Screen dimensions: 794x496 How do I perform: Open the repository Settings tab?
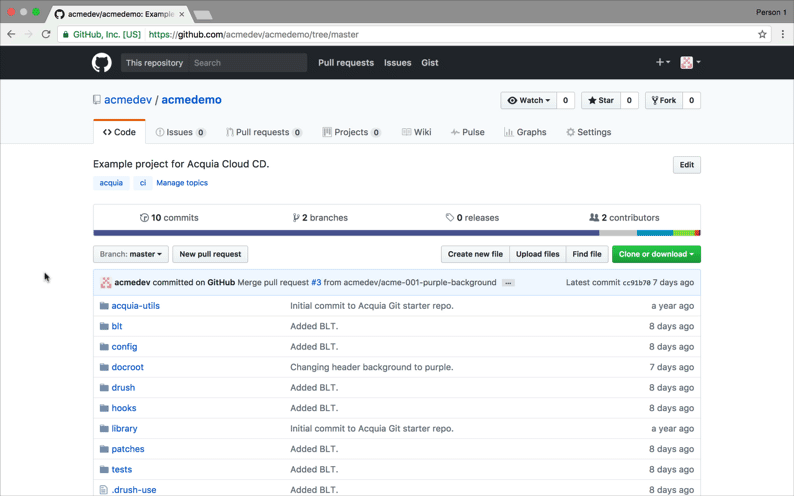[588, 132]
